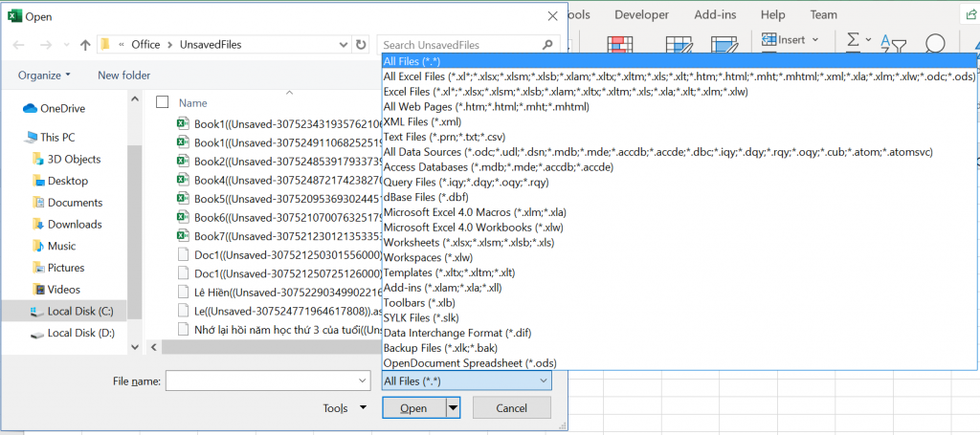Refresh the UnsavedFiles folder view
This screenshot has width=980, height=435.
point(361,45)
